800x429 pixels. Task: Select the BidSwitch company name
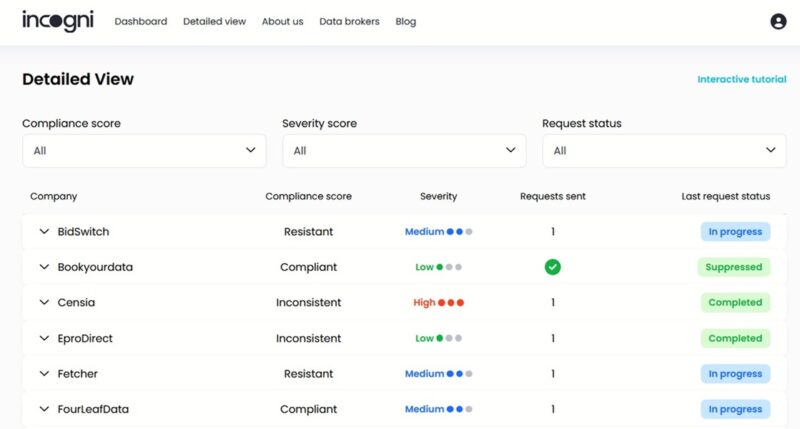[x=83, y=232]
